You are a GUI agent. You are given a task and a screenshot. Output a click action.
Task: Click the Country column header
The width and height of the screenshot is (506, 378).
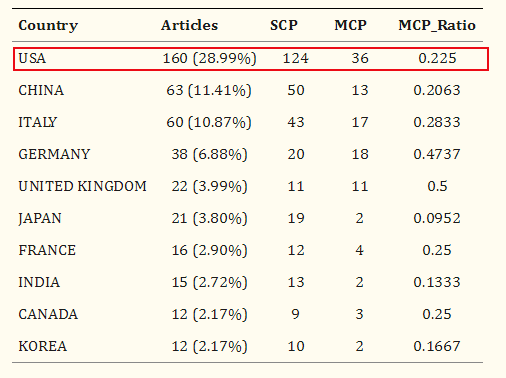48,26
